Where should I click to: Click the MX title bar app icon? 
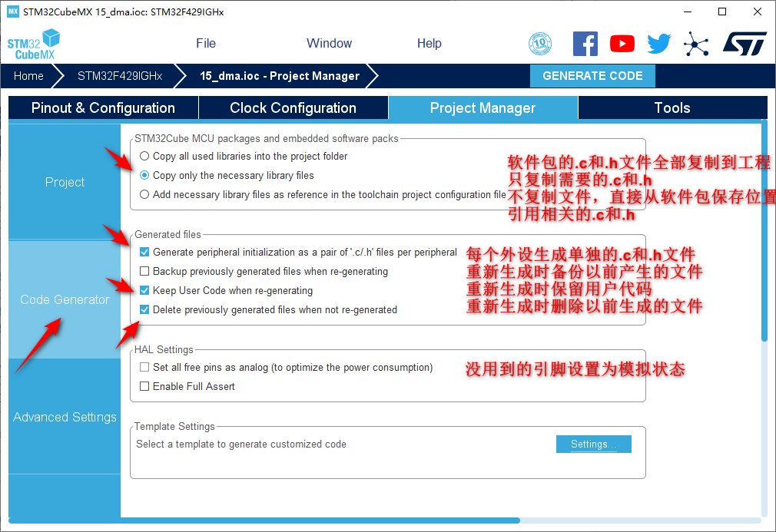coord(13,12)
